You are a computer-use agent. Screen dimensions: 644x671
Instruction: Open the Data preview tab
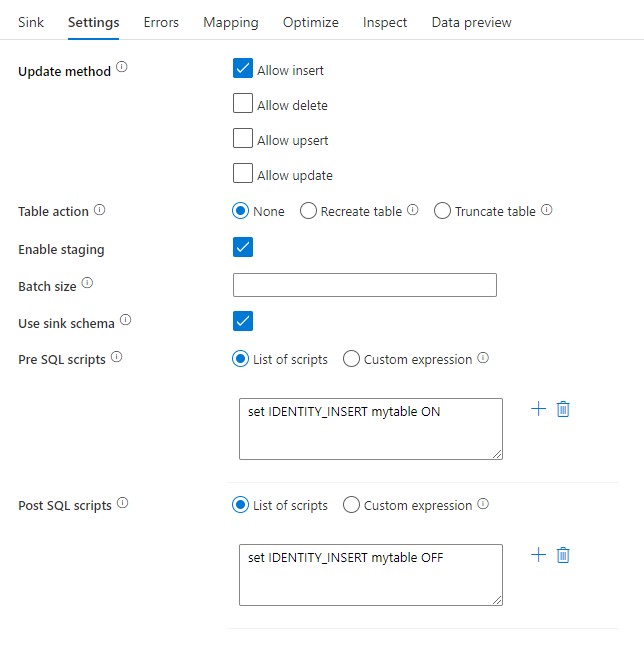(471, 22)
